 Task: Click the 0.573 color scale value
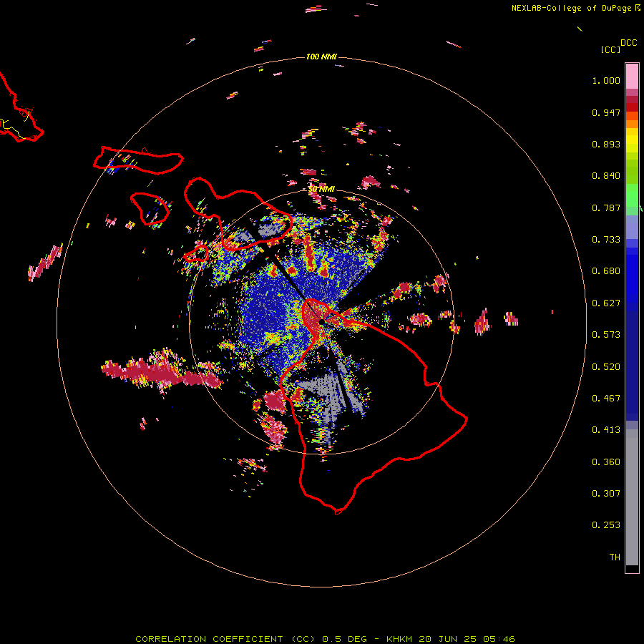pos(606,335)
